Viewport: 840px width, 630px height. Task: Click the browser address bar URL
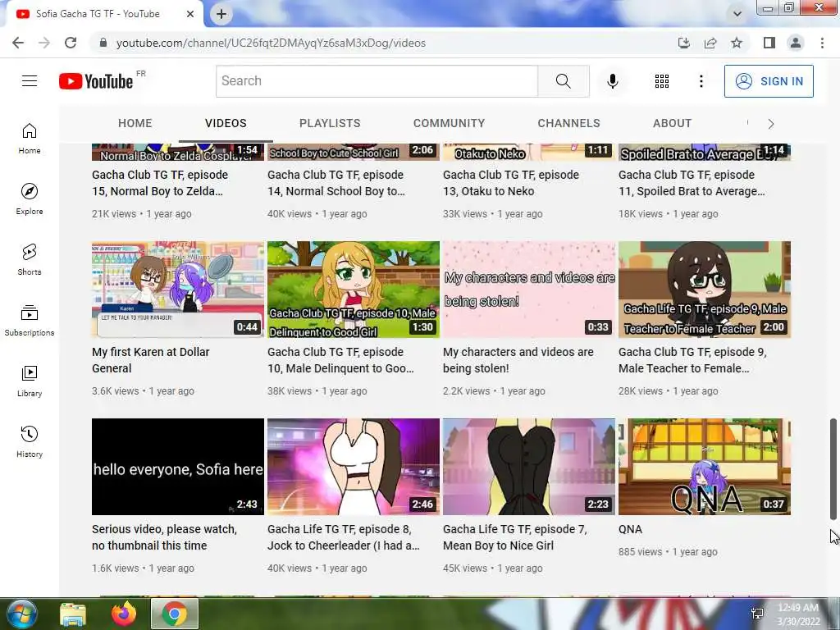[x=271, y=43]
